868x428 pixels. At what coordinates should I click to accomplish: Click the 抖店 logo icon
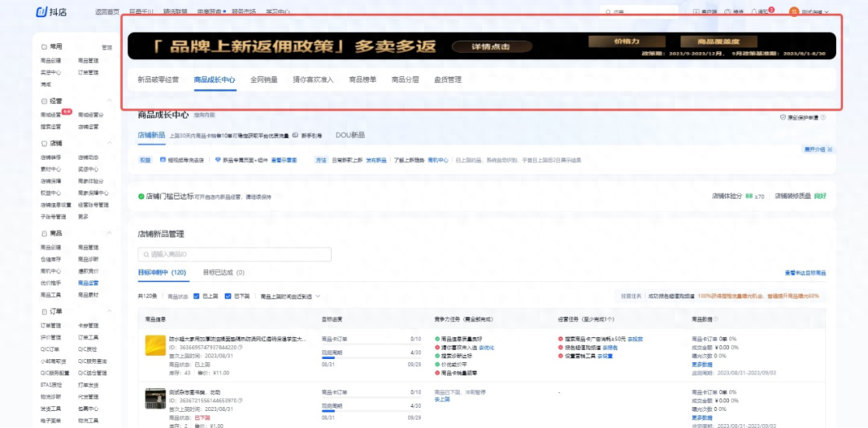click(43, 11)
